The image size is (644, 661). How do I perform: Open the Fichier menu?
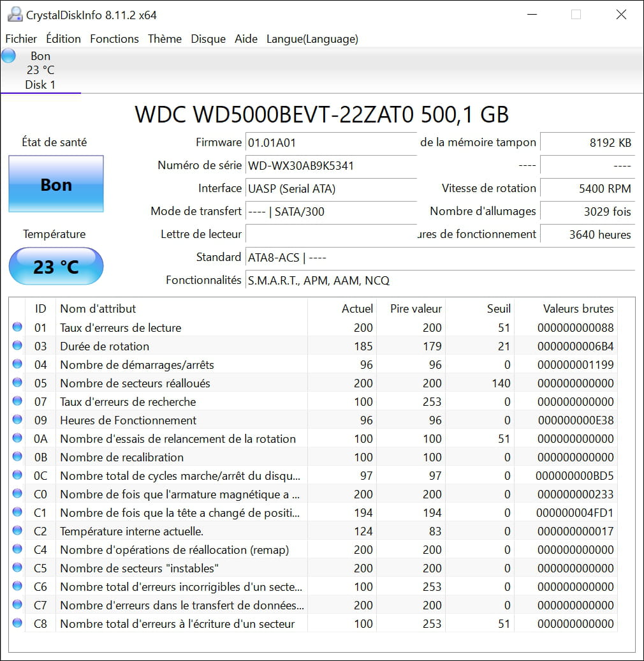pos(20,39)
